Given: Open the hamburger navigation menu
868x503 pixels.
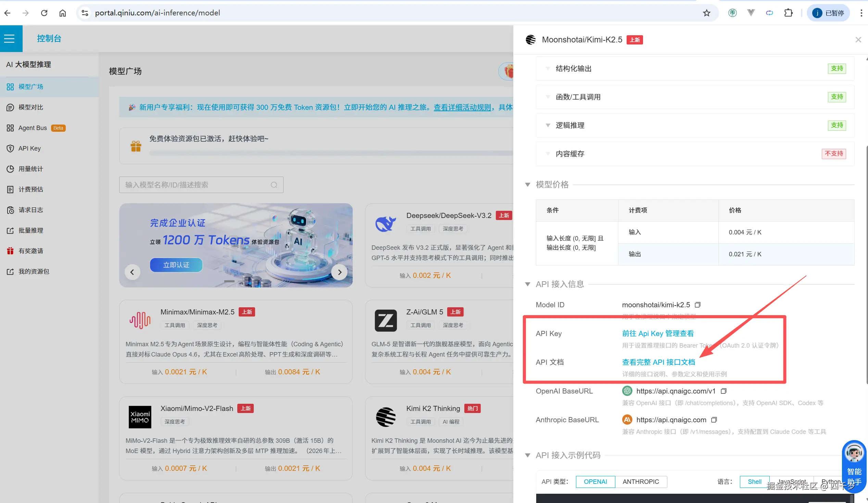Looking at the screenshot, I should point(10,38).
